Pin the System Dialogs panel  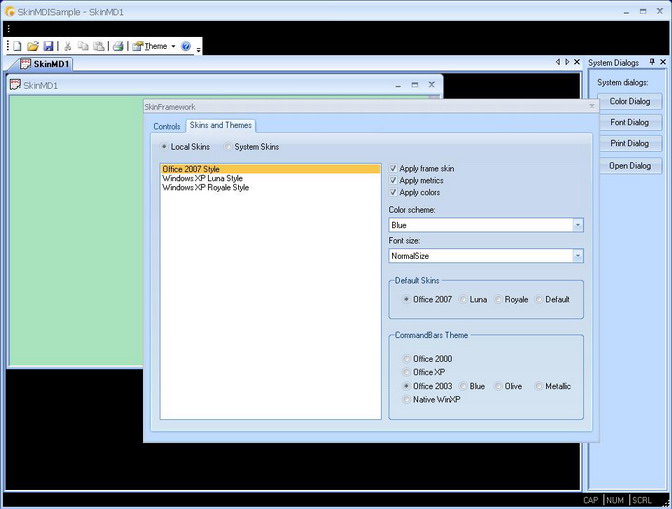pos(651,62)
